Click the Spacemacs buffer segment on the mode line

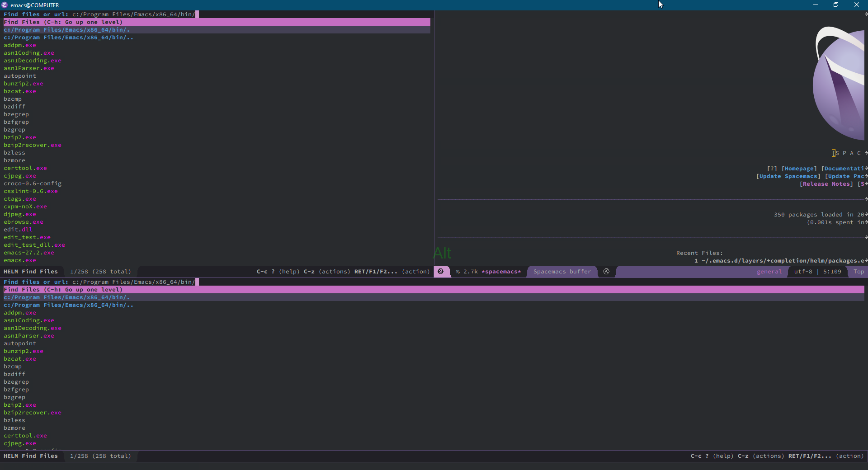coord(562,272)
